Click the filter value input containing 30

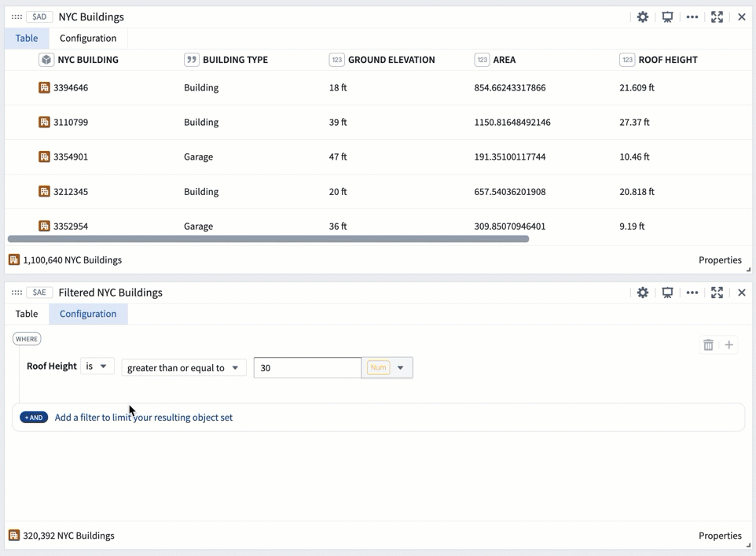[x=307, y=368]
